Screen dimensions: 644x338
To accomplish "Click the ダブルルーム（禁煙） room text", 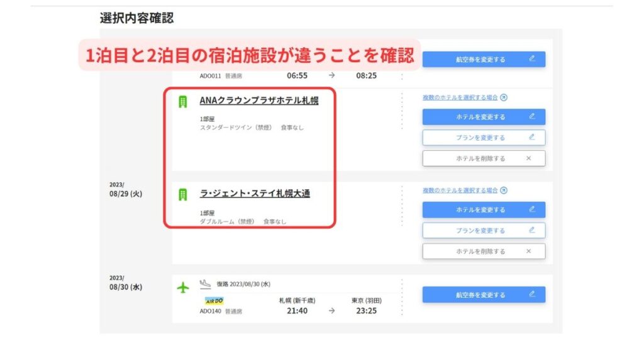I will (x=227, y=222).
